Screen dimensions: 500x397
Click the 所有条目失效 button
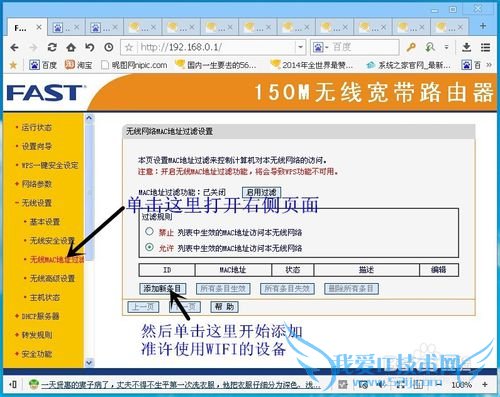coord(287,289)
